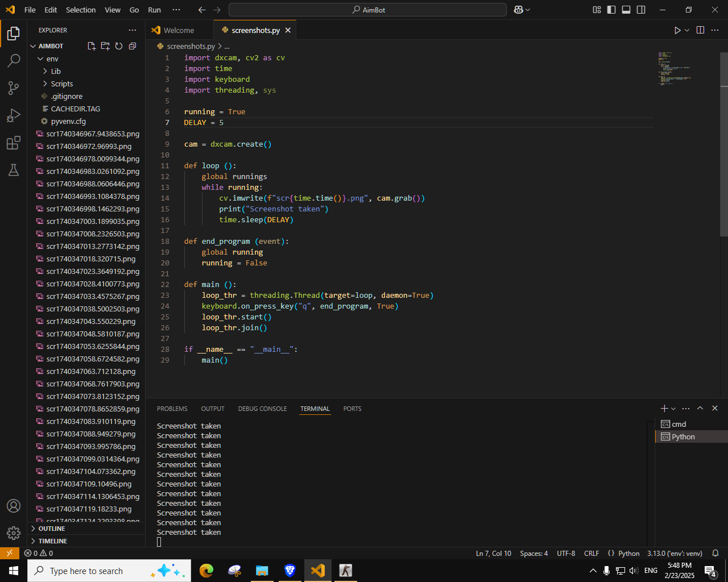728x582 pixels.
Task: Maximize the terminal panel size
Action: tap(700, 408)
